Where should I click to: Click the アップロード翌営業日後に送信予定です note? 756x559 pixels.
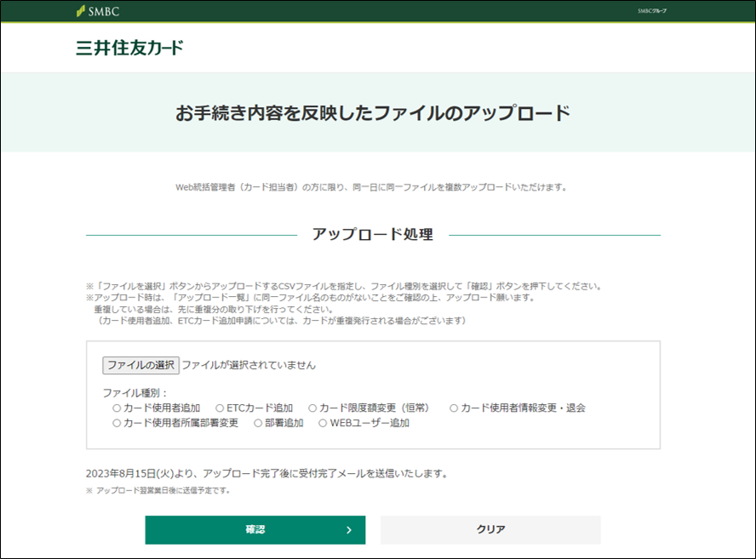tap(158, 491)
